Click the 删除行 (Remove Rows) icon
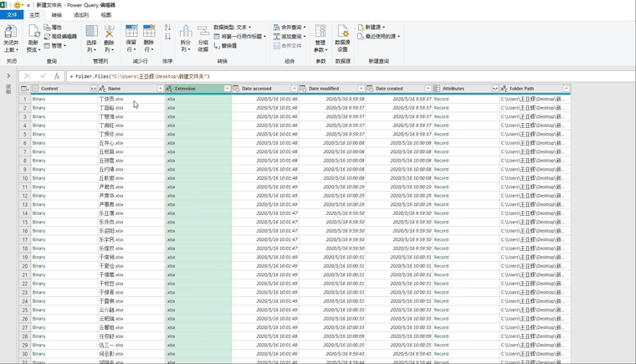This screenshot has width=636, height=364. pyautogui.click(x=149, y=31)
